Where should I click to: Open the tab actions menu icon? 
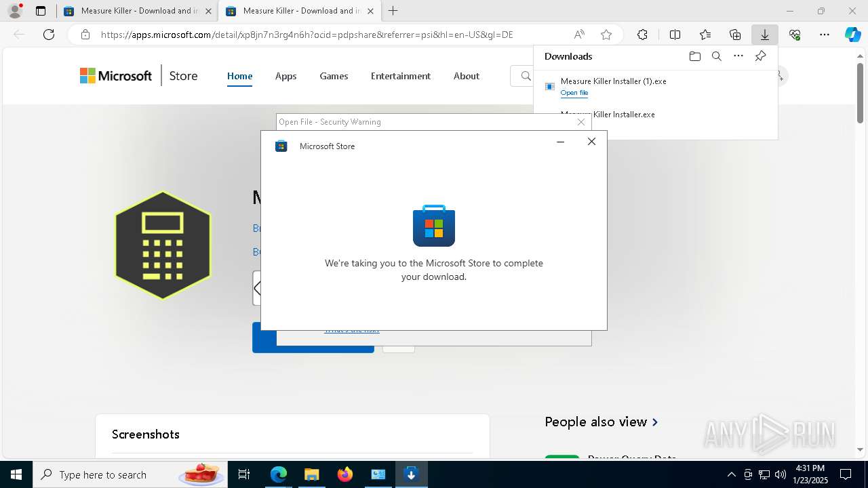[x=41, y=11]
